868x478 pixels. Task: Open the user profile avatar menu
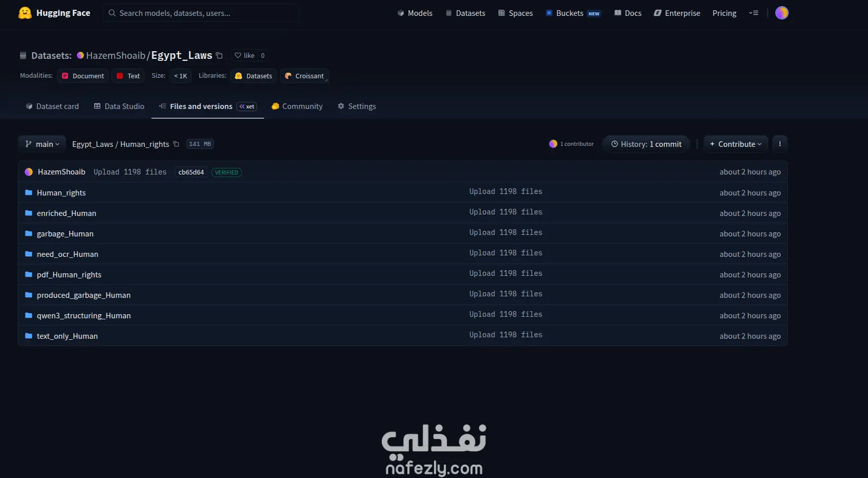pos(782,13)
